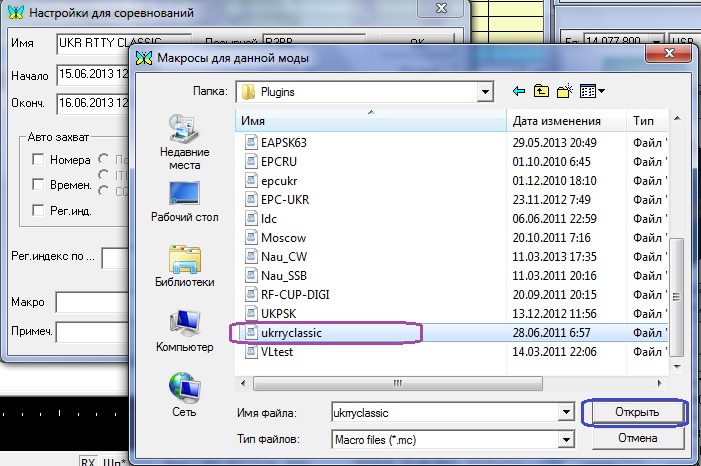Toggle the Времен. checkbox

click(x=39, y=185)
